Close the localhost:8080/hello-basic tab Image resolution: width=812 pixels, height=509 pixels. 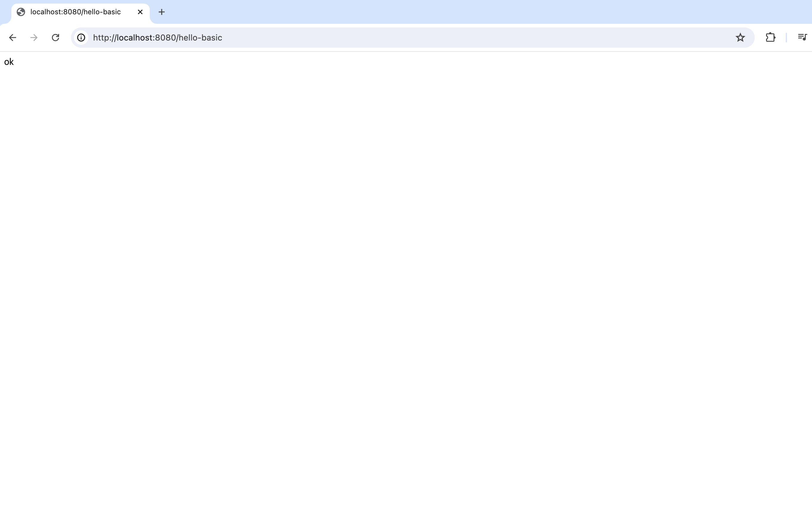click(140, 12)
